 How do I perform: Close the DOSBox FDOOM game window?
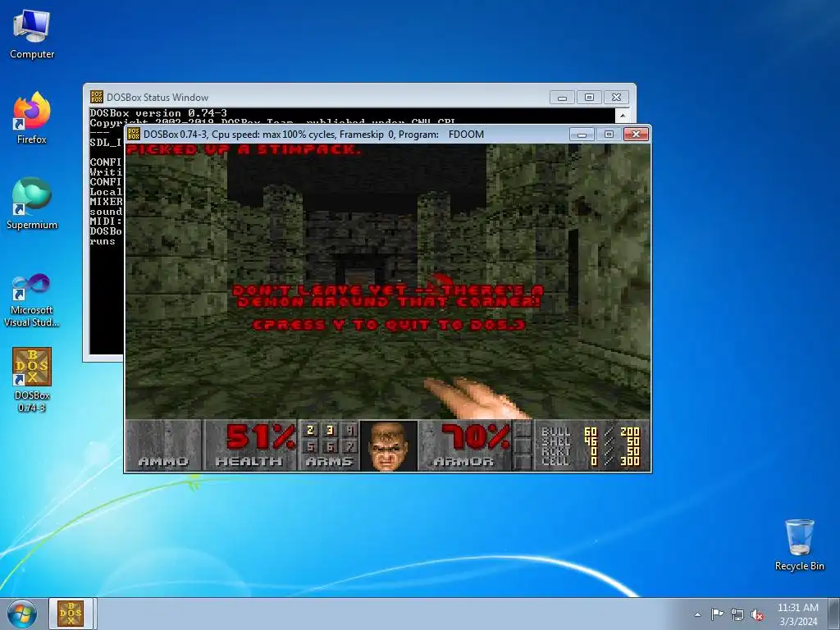point(636,134)
